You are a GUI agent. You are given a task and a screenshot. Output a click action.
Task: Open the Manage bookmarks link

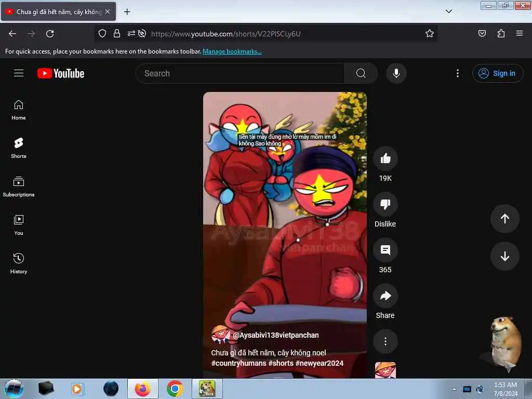[x=232, y=51]
